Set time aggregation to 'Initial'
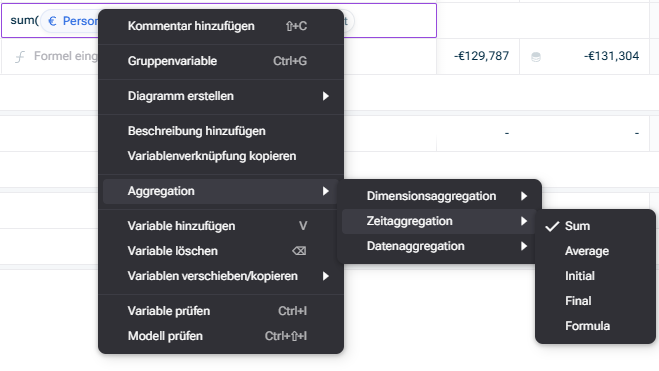 595,276
